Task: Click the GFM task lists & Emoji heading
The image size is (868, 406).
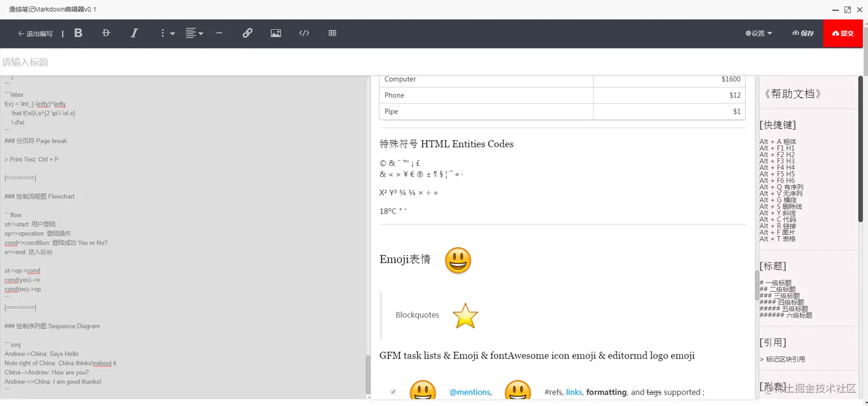Action: (x=537, y=356)
